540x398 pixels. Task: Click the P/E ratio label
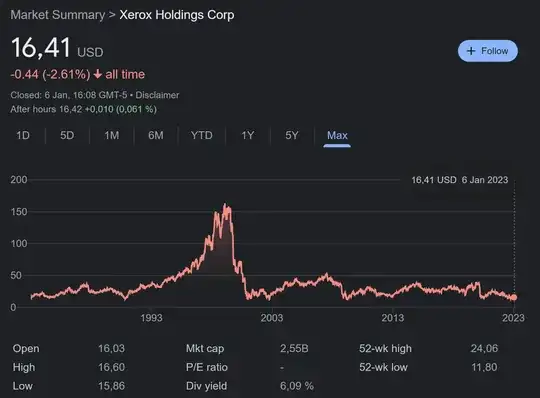[207, 367]
